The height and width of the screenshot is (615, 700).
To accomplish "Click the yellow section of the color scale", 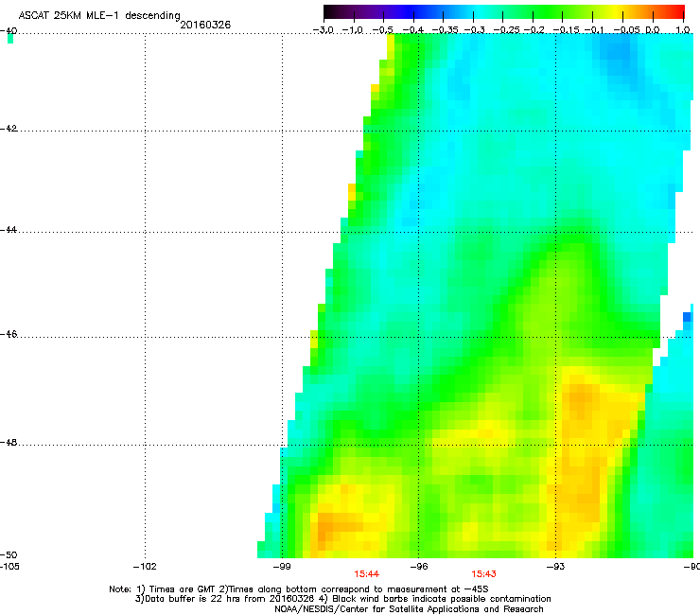I will click(614, 12).
